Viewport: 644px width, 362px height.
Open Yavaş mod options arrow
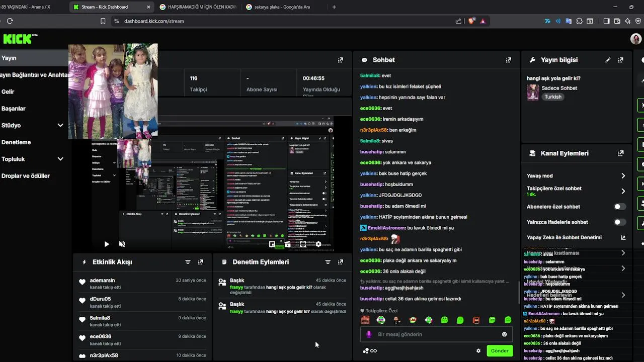[623, 176]
